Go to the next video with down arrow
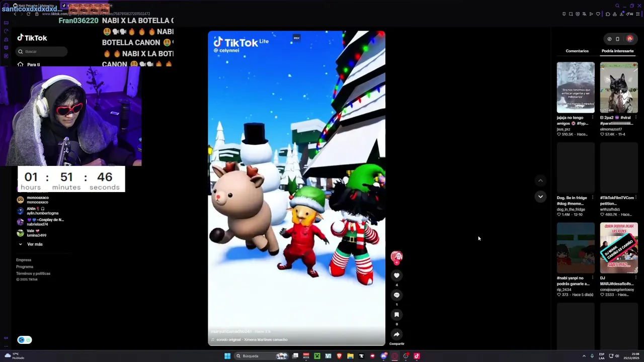 (540, 197)
